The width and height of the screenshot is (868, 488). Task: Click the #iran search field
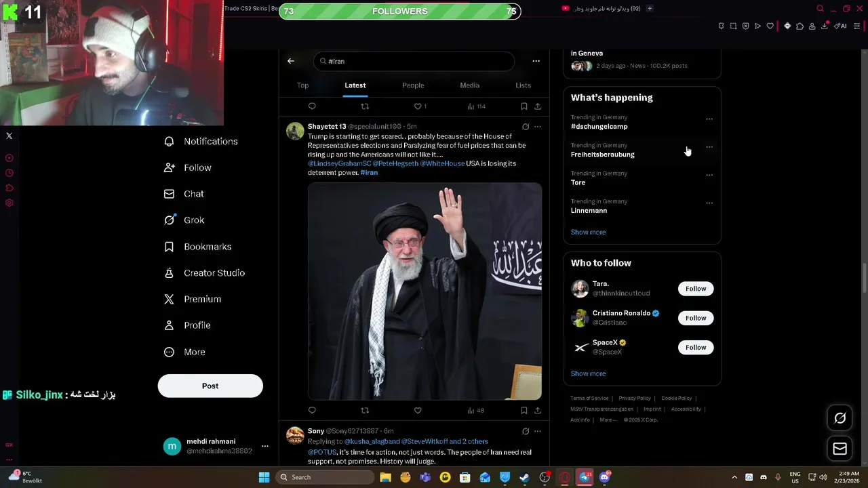(414, 61)
